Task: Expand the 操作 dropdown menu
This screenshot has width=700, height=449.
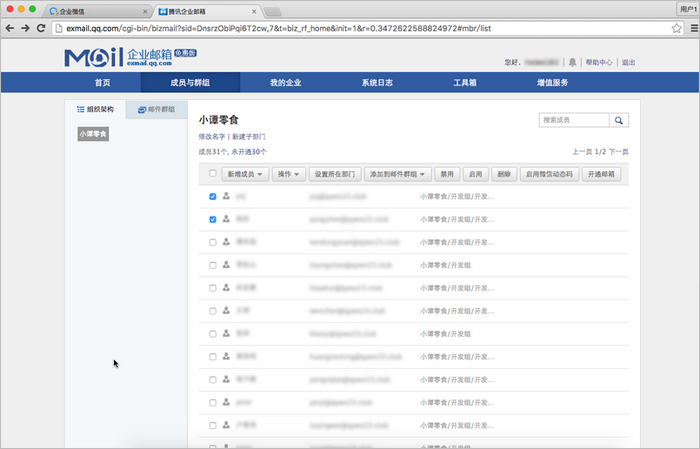Action: (288, 174)
